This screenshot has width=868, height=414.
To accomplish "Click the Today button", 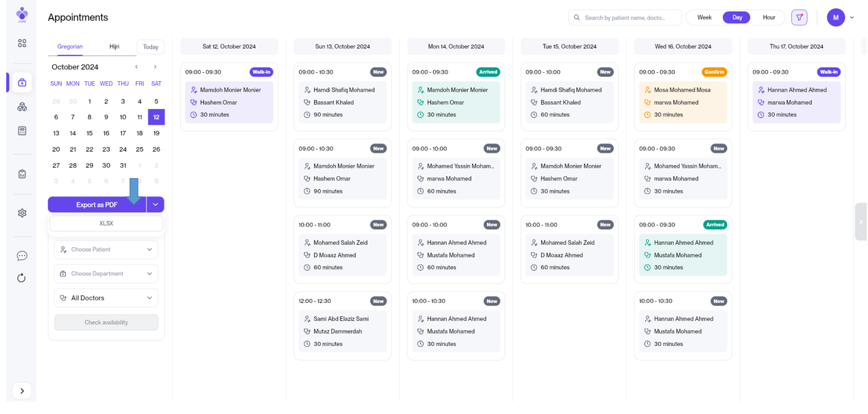I will 151,47.
